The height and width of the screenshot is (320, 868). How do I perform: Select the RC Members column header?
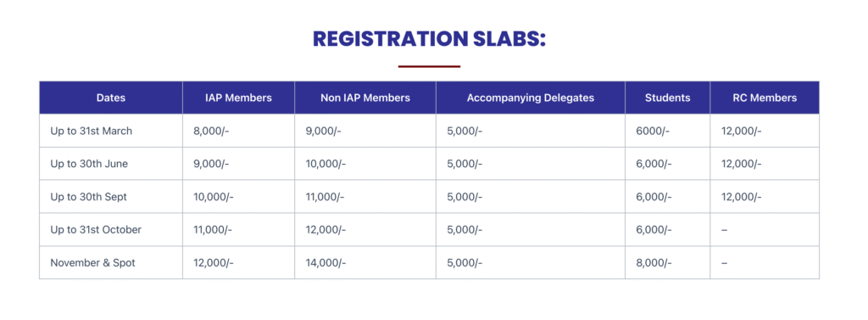(765, 98)
